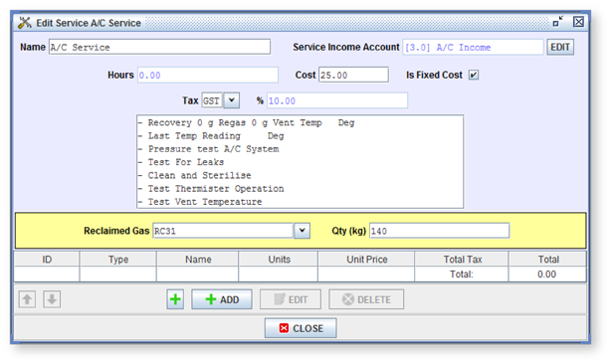Click the restore window icon in title bar
The width and height of the screenshot is (611, 364).
tap(558, 22)
